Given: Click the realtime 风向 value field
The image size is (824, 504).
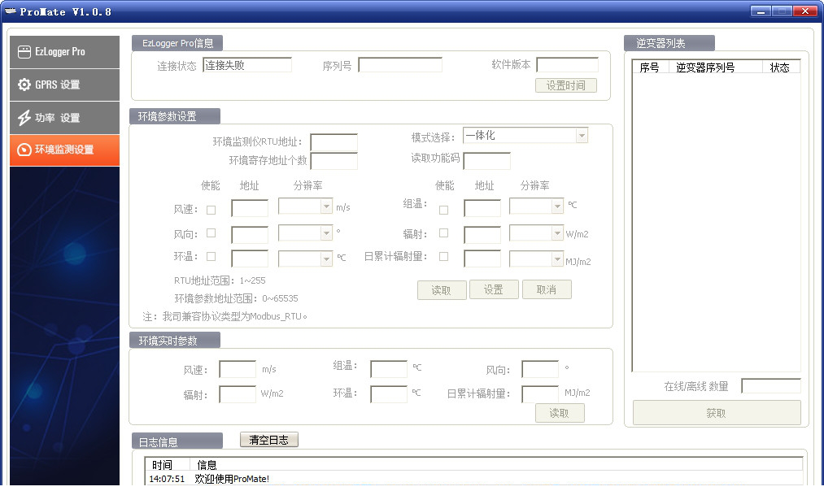Looking at the screenshot, I should 540,369.
